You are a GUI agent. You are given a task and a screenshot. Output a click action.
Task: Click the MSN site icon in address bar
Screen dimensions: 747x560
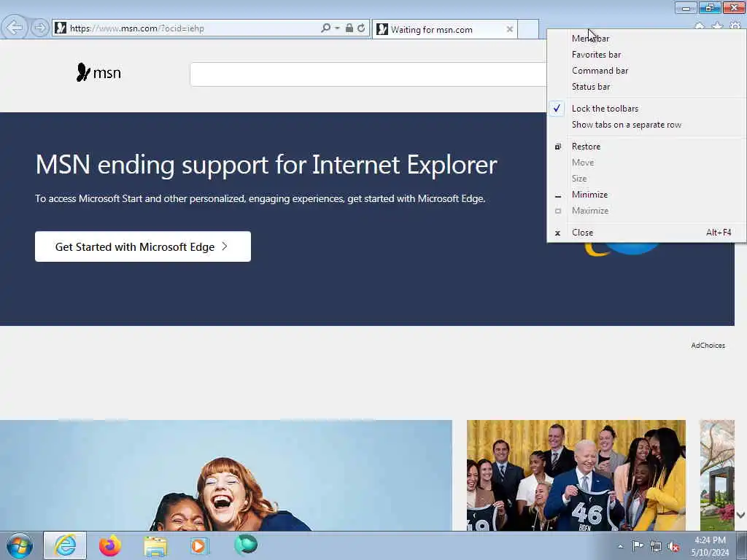click(61, 28)
